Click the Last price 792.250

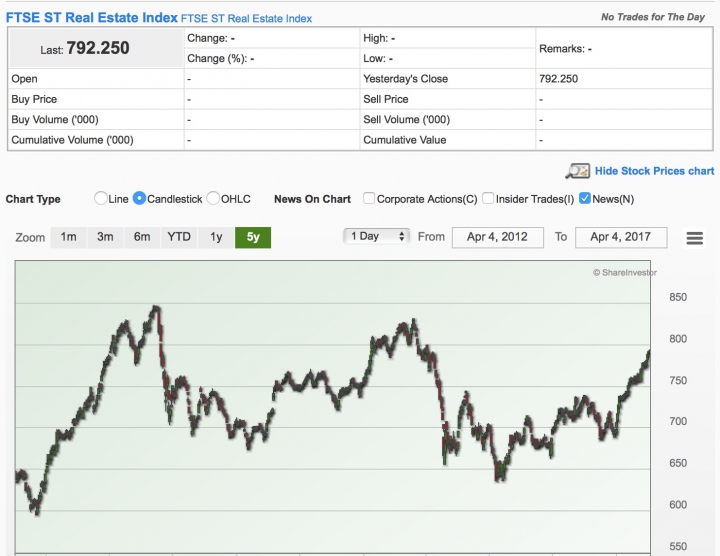tap(98, 48)
